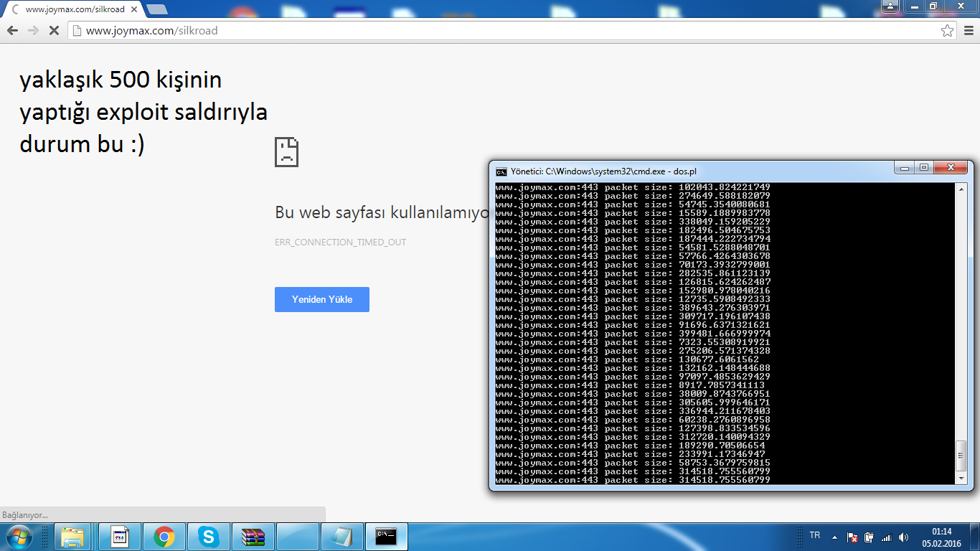
Task: Click the forward navigation arrow in Chrome
Action: coord(33,31)
